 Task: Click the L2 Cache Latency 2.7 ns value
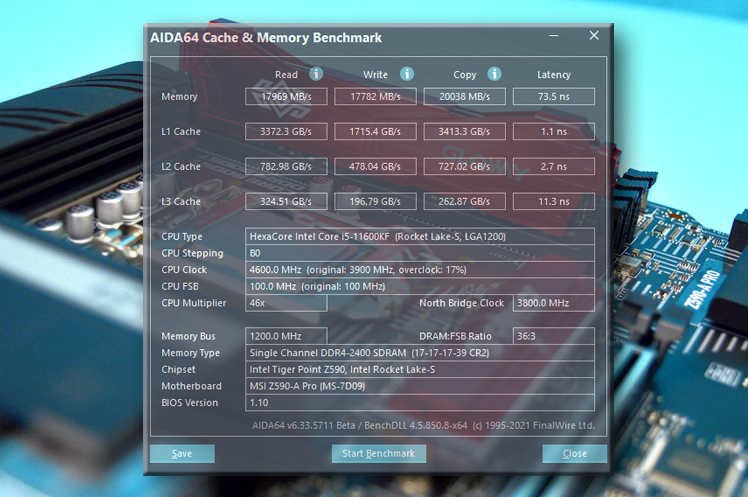coord(554,166)
